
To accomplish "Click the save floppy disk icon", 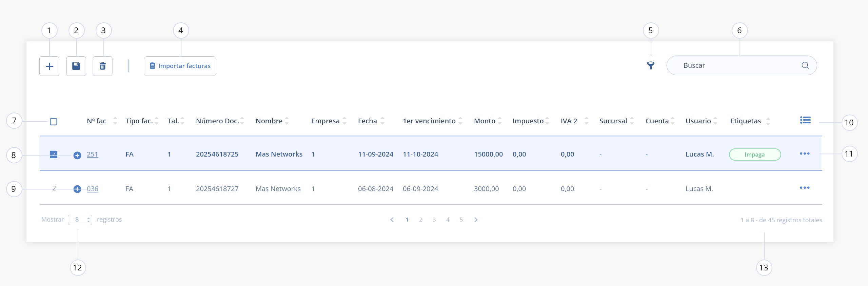I will pyautogui.click(x=76, y=66).
